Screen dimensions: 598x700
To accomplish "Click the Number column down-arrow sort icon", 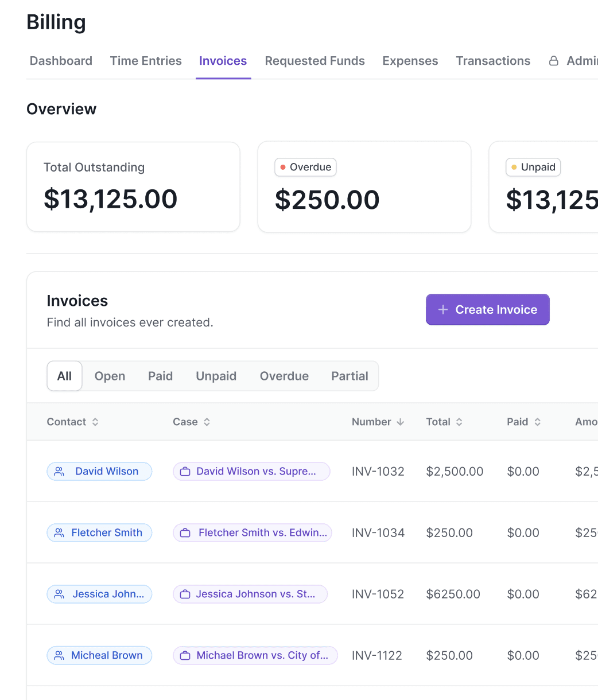I will pos(401,422).
